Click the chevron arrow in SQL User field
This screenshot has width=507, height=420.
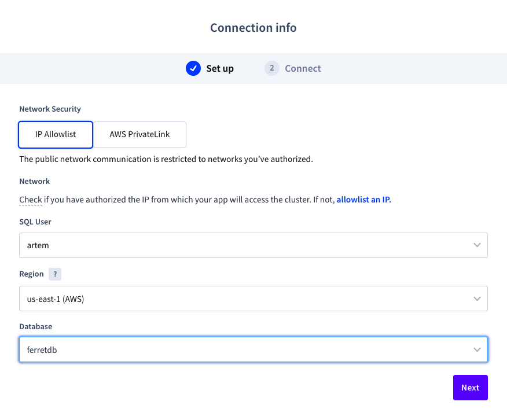(477, 245)
